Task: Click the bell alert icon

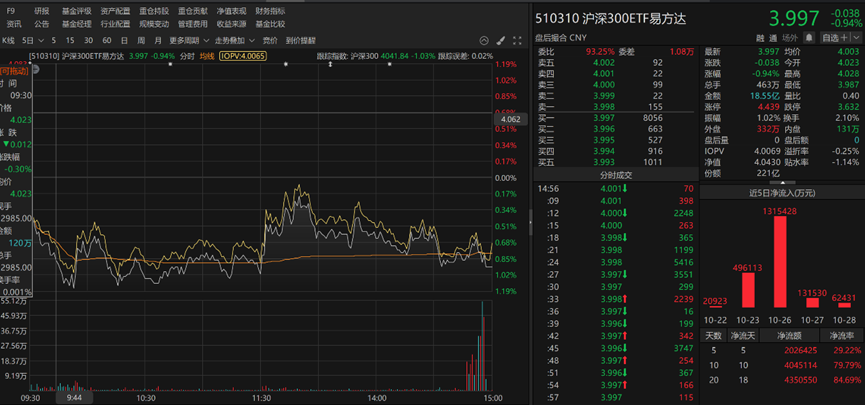Action: [x=809, y=38]
